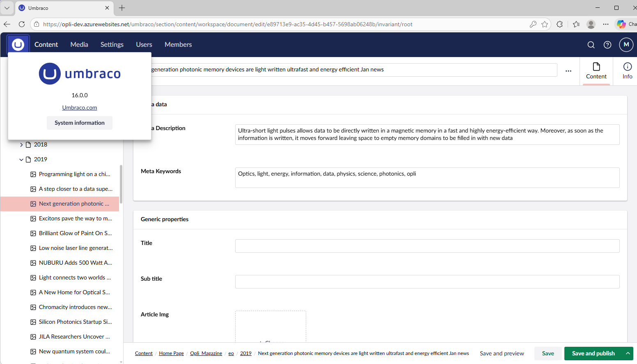
Task: Click the Title input field
Action: pyautogui.click(x=427, y=246)
